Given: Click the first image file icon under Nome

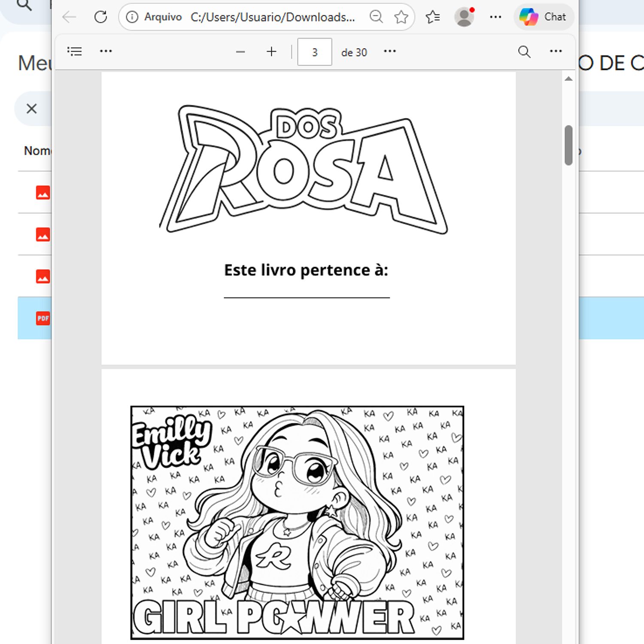Looking at the screenshot, I should (x=43, y=193).
